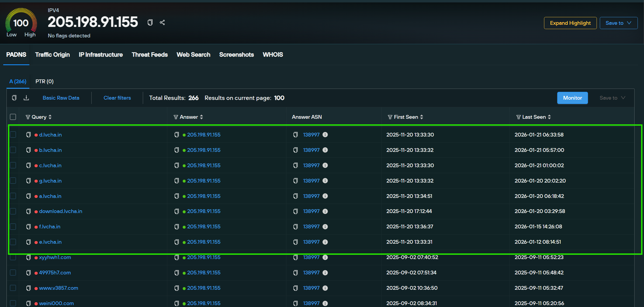The width and height of the screenshot is (644, 307).
Task: Download the query results
Action: (x=26, y=98)
